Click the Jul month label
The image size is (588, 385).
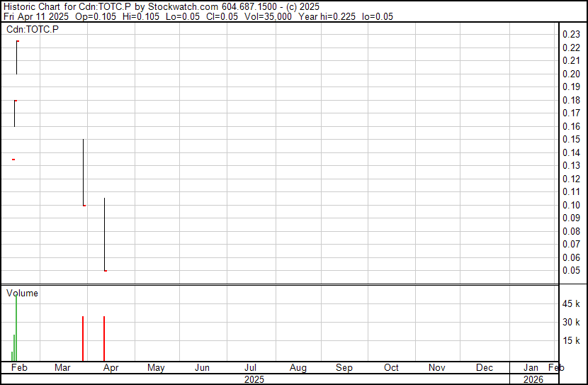click(x=250, y=367)
